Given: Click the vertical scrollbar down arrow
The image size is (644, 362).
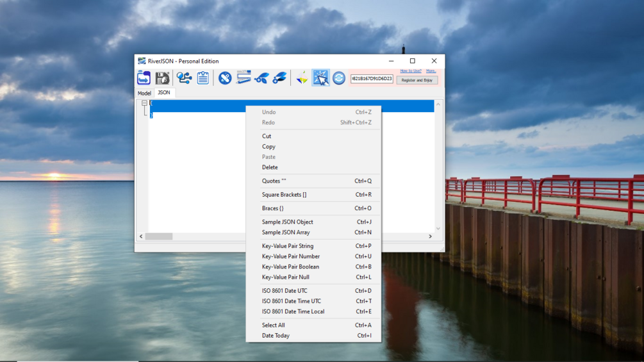Looking at the screenshot, I should pos(438,229).
